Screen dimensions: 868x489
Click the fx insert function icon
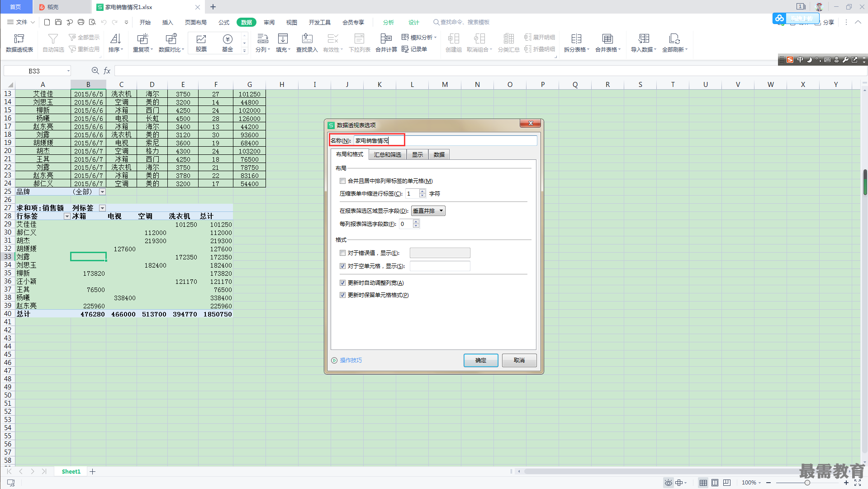point(107,71)
